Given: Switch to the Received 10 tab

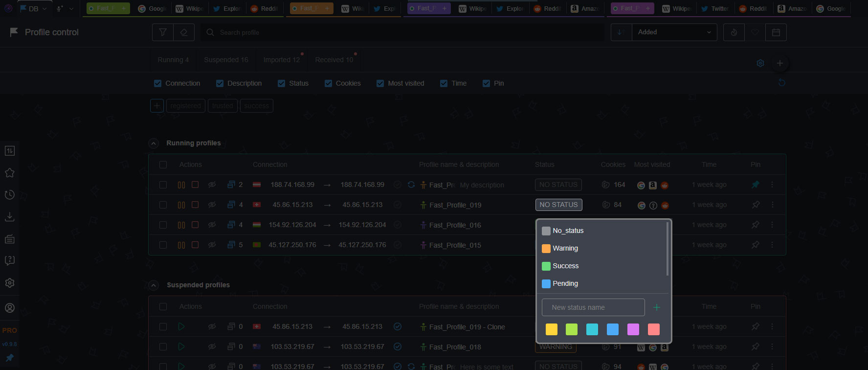Looking at the screenshot, I should pos(334,60).
